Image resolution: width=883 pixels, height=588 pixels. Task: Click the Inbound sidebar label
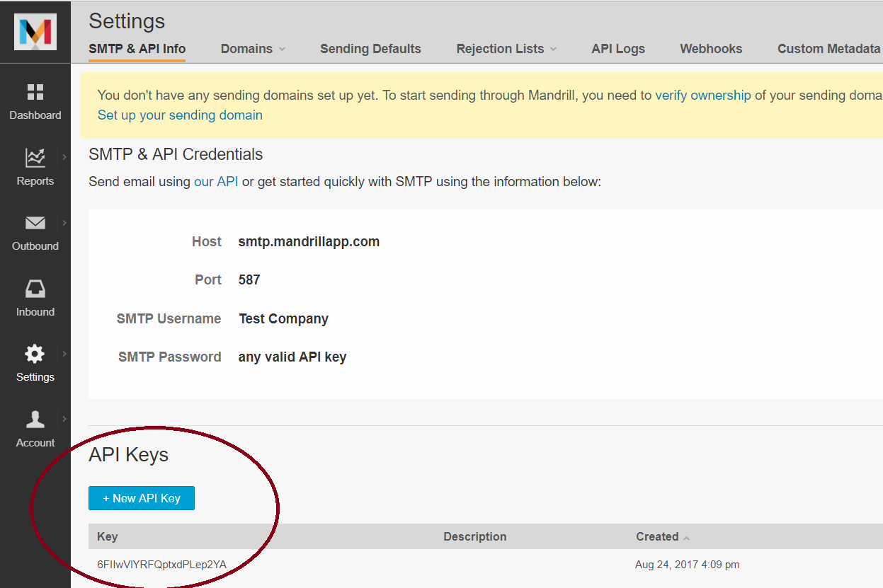pos(35,312)
